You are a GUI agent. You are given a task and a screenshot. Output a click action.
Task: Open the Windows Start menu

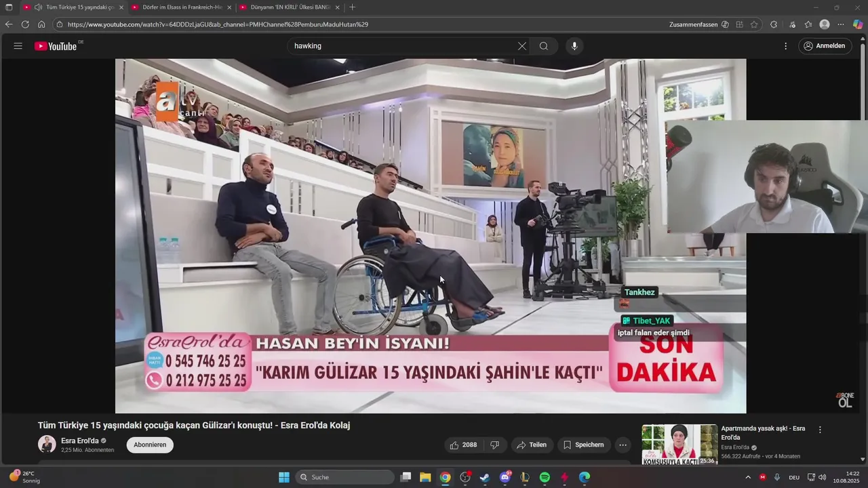click(284, 477)
